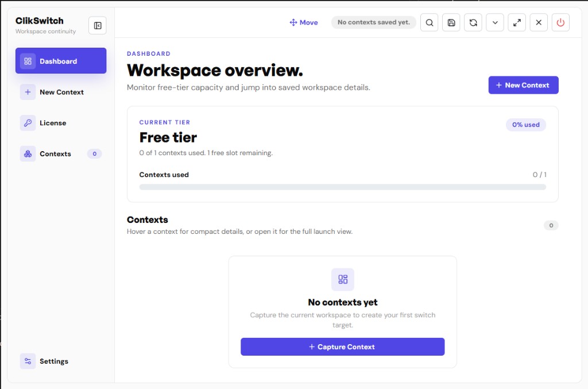Go to Contexts in the sidebar
Screen dimensions: 588x389
pyautogui.click(x=61, y=154)
